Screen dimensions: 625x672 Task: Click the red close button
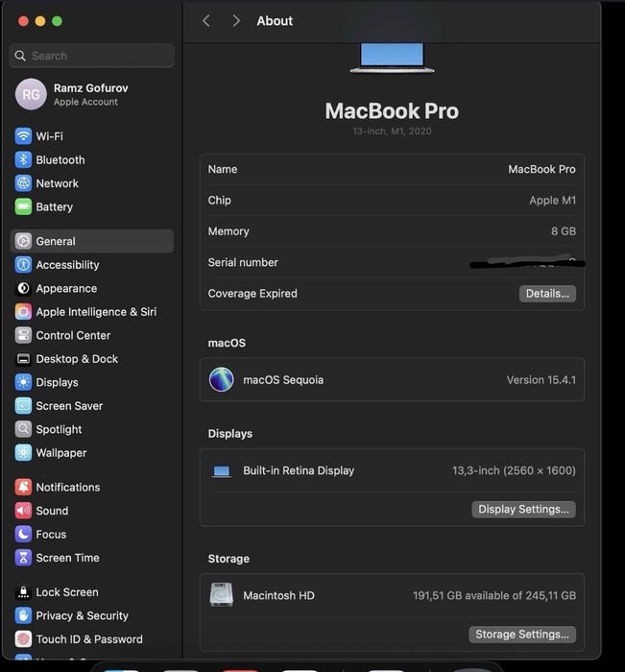(x=24, y=21)
